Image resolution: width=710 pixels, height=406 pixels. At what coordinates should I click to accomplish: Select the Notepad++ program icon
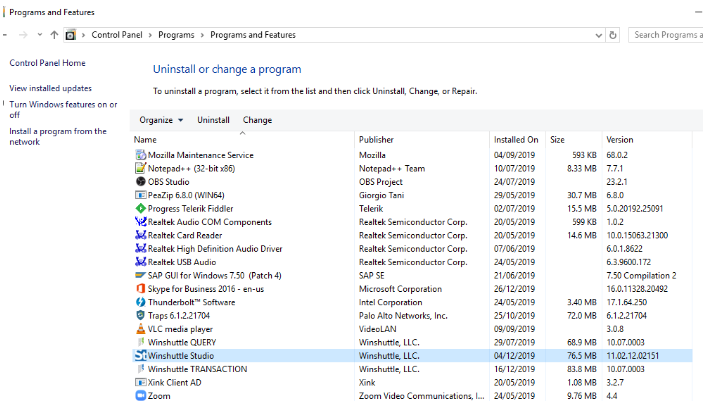(x=140, y=168)
